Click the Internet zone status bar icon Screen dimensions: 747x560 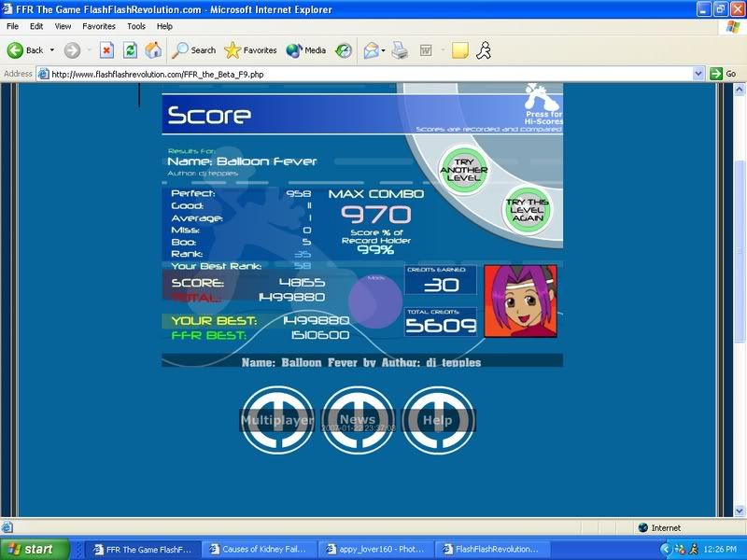[x=642, y=527]
